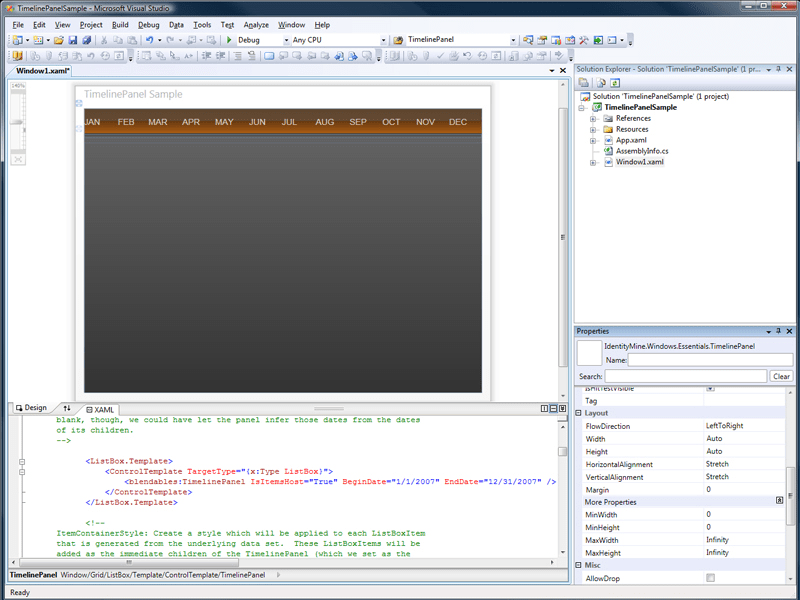Click the Open File folder icon

[x=59, y=40]
